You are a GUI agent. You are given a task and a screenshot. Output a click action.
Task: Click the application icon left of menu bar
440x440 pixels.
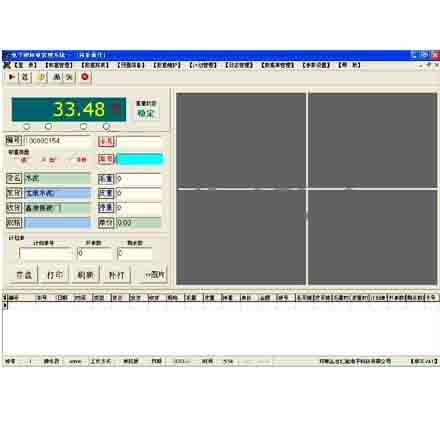point(6,65)
